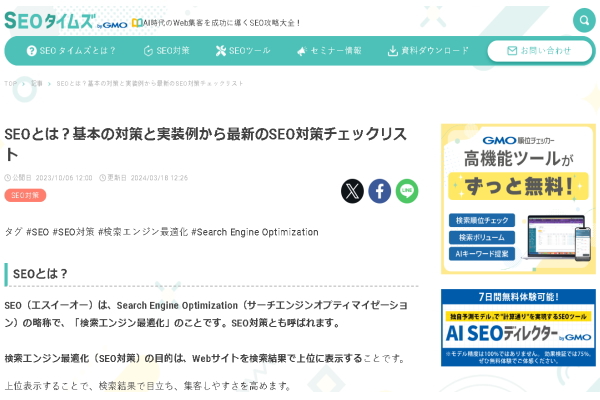The image size is (600, 400).
Task: Open セミナー情報 navigation item
Action: (x=329, y=51)
